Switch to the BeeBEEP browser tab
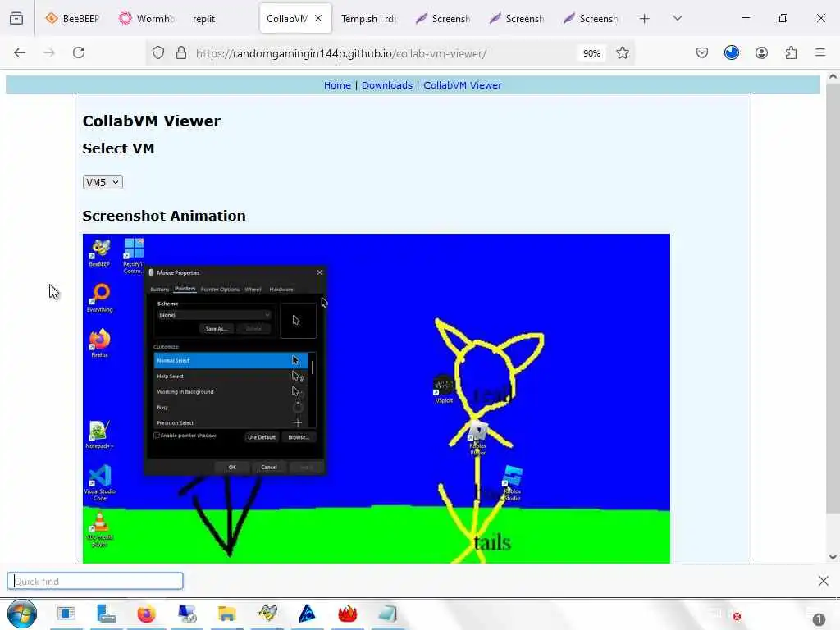Screen dimensions: 840x630 [73, 18]
